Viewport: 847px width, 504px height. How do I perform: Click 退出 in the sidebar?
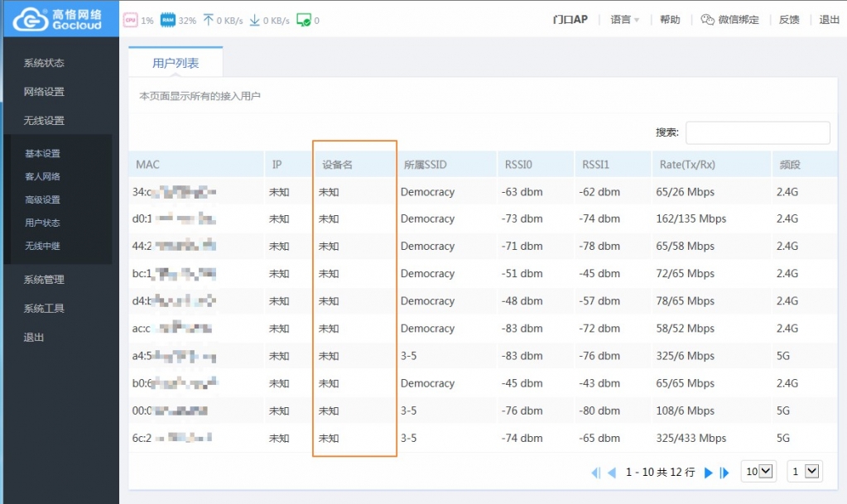click(33, 337)
